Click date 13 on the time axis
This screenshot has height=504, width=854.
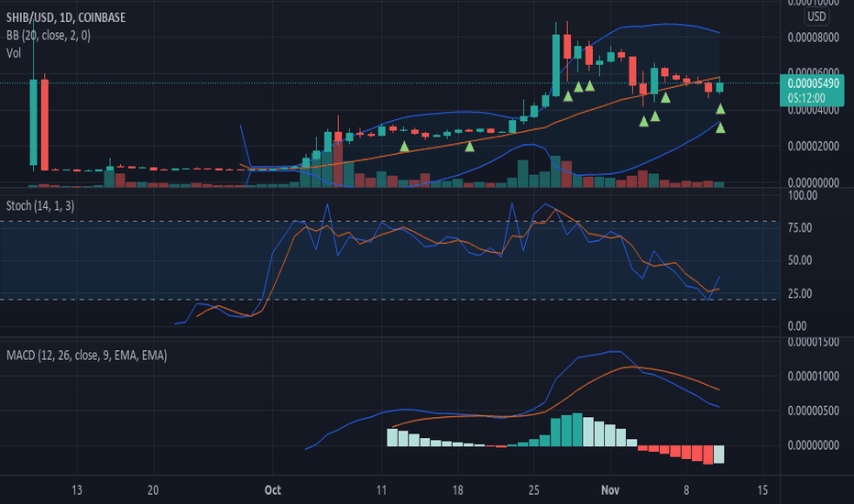click(x=77, y=490)
